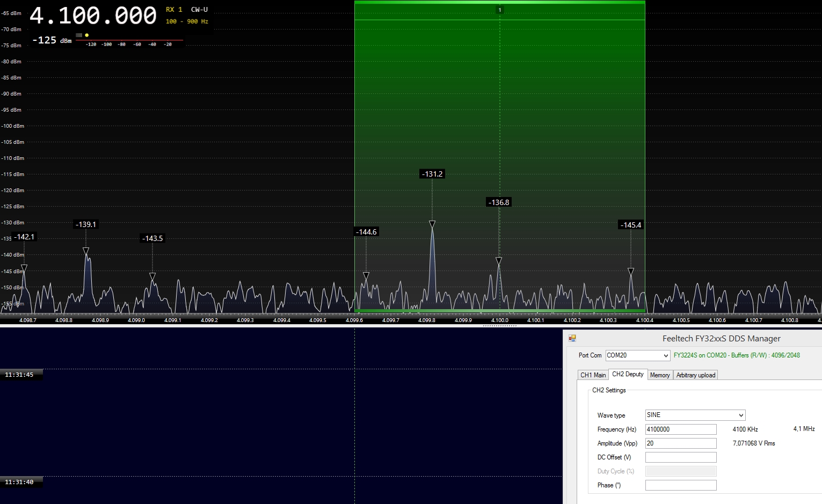The image size is (822, 504).
Task: Click the Feeltech DDS Manager window icon
Action: (572, 338)
